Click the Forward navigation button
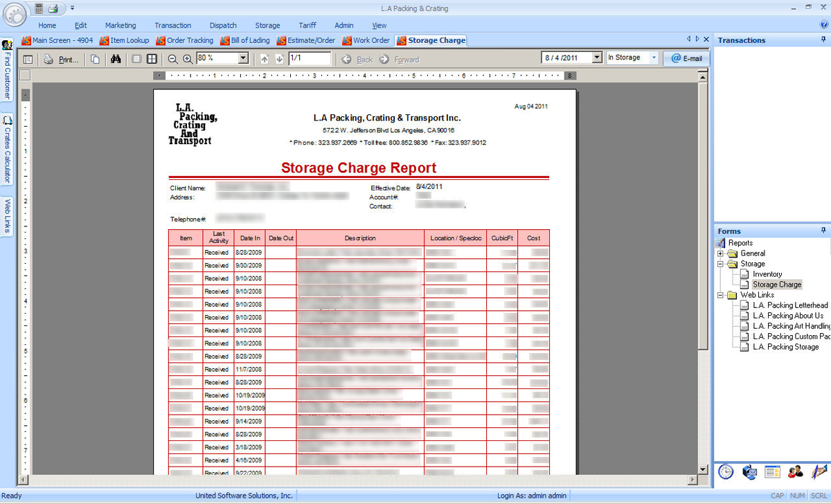 click(400, 60)
